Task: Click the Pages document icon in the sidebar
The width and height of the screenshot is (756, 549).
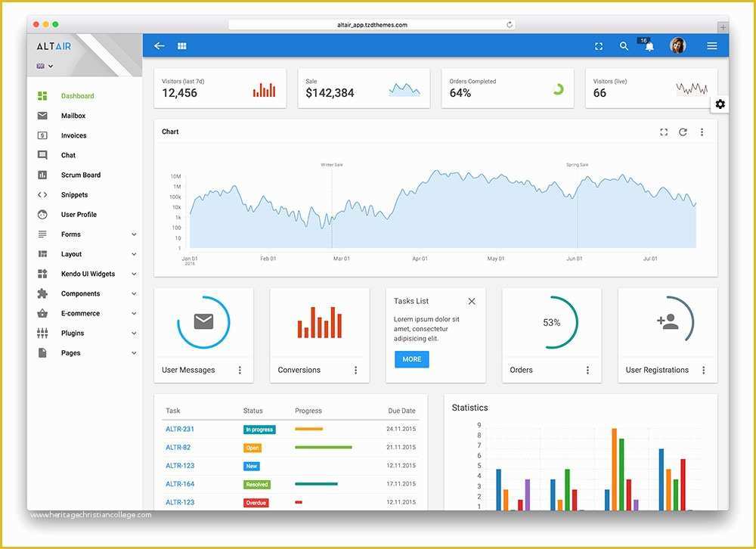Action: [42, 353]
